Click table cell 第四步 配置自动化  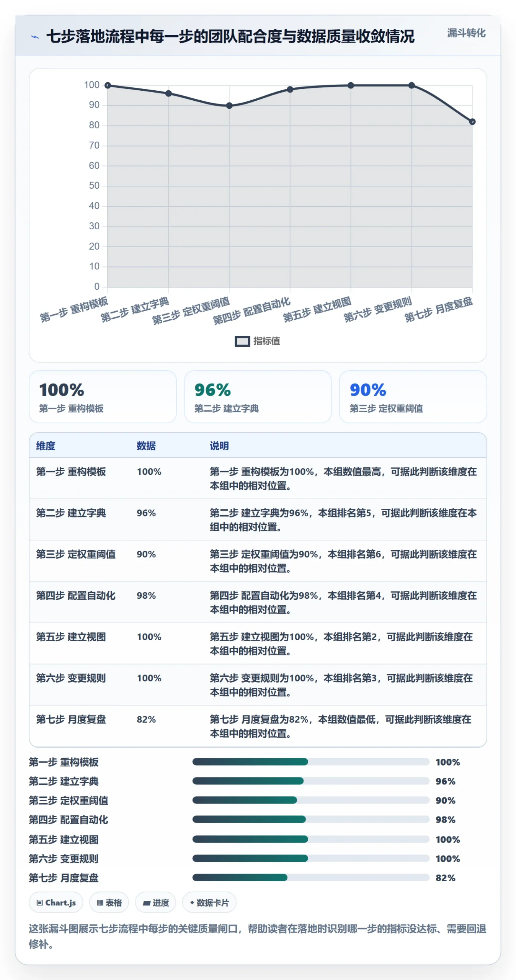[x=76, y=596]
